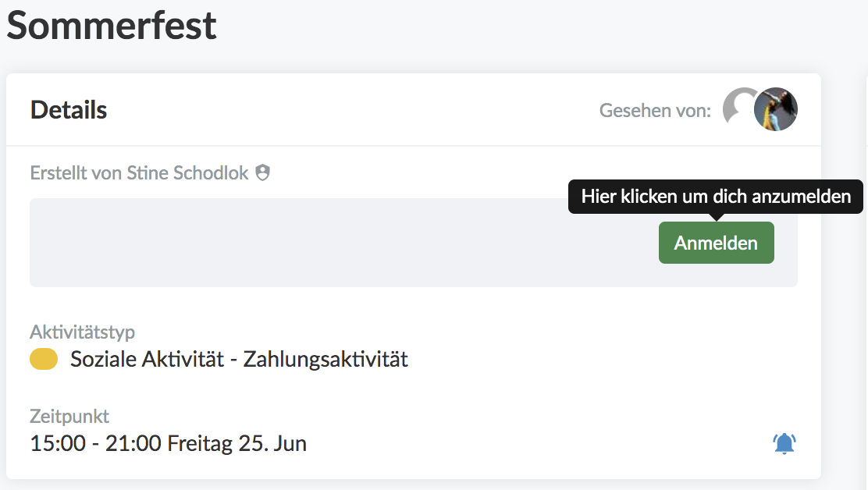Click the Soziale Aktivität - Zahlungsaktivität text
The width and height of the screenshot is (868, 490).
(239, 360)
